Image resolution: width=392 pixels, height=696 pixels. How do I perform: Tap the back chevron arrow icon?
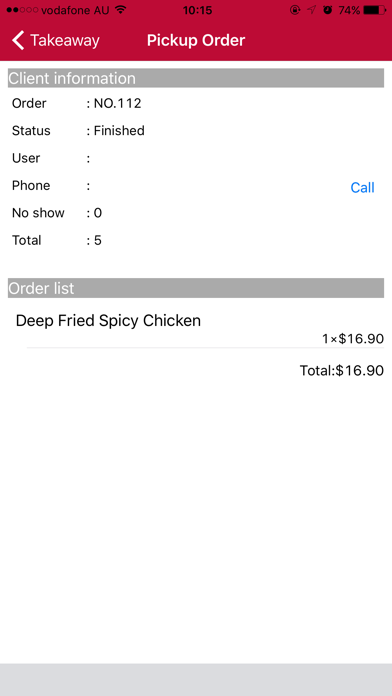point(18,40)
